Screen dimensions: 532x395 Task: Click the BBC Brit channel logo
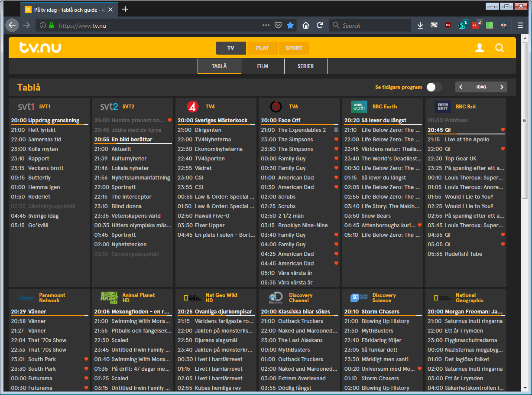[x=443, y=107]
